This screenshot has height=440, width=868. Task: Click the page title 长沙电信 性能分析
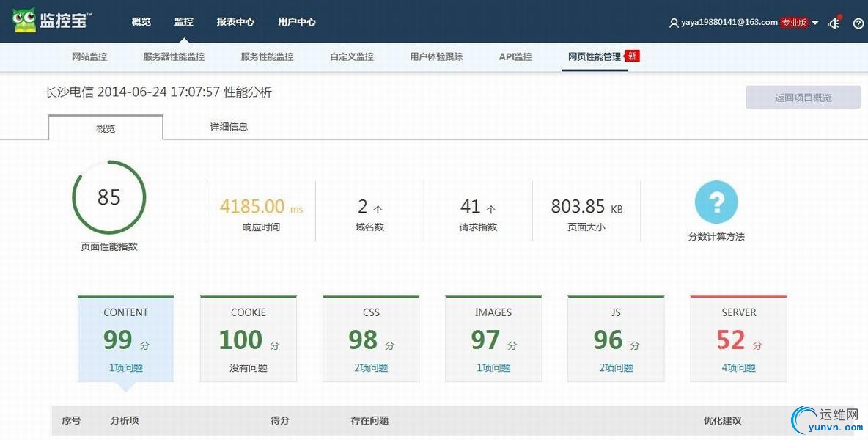[x=158, y=92]
